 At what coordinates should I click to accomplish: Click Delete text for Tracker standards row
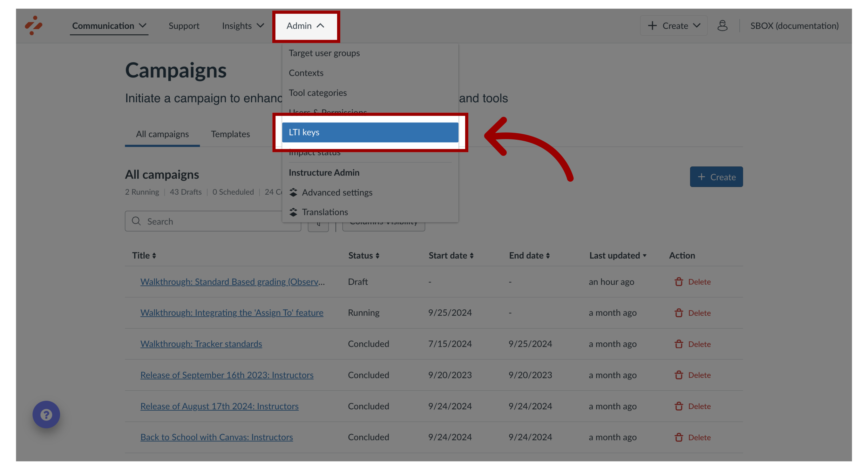click(x=699, y=344)
